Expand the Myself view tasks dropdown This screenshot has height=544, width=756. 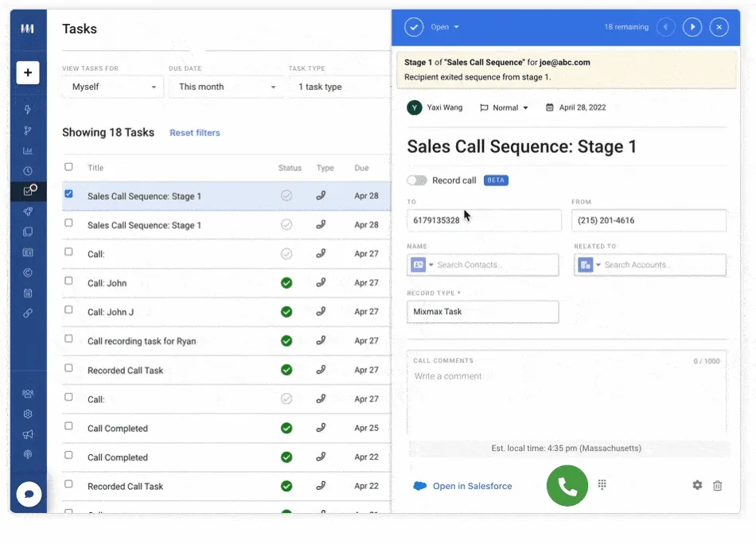113,87
